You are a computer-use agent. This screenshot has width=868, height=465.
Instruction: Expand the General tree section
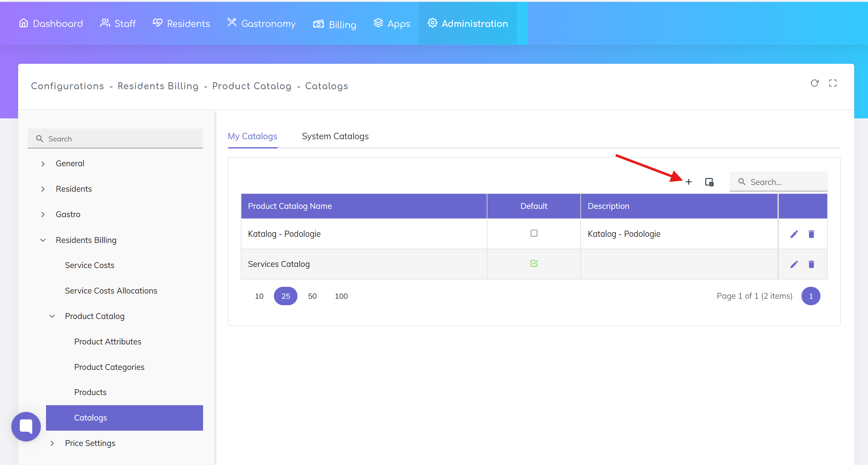43,164
